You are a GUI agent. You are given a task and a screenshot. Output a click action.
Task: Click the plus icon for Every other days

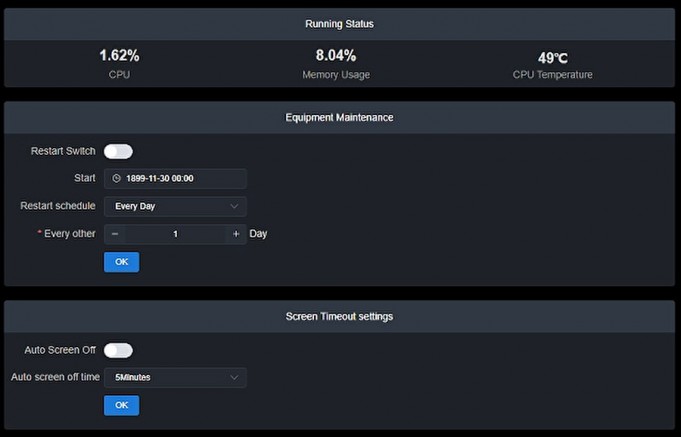point(236,234)
